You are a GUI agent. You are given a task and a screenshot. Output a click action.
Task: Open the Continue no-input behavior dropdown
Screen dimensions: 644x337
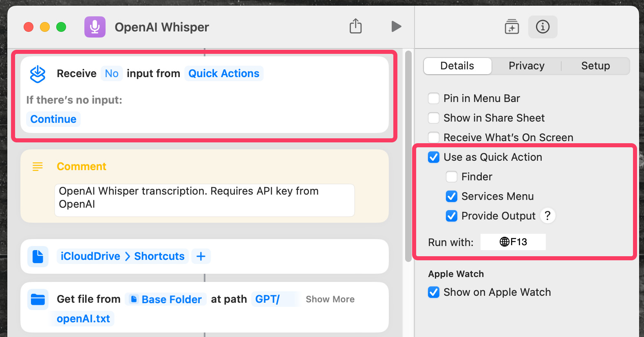click(53, 119)
